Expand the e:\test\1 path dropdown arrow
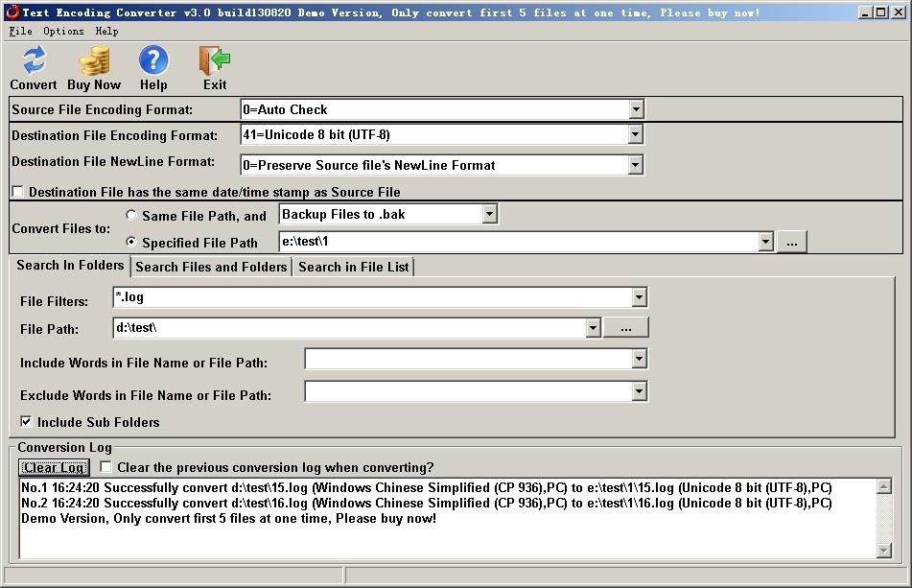 point(765,242)
